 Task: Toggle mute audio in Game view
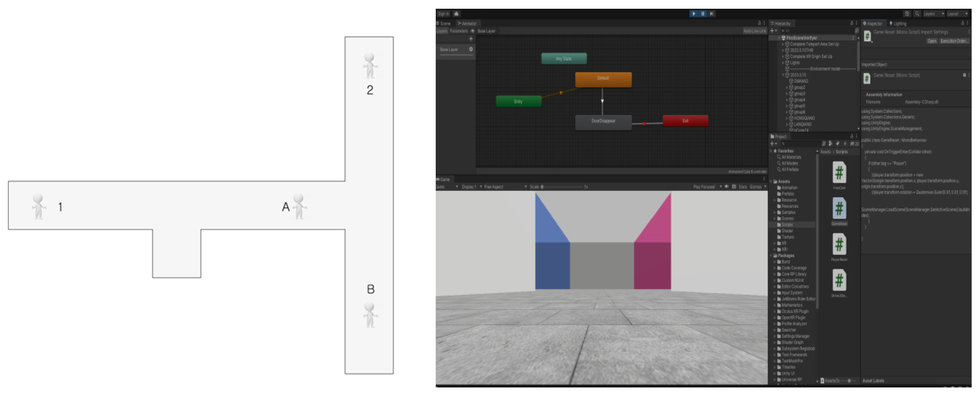(727, 187)
